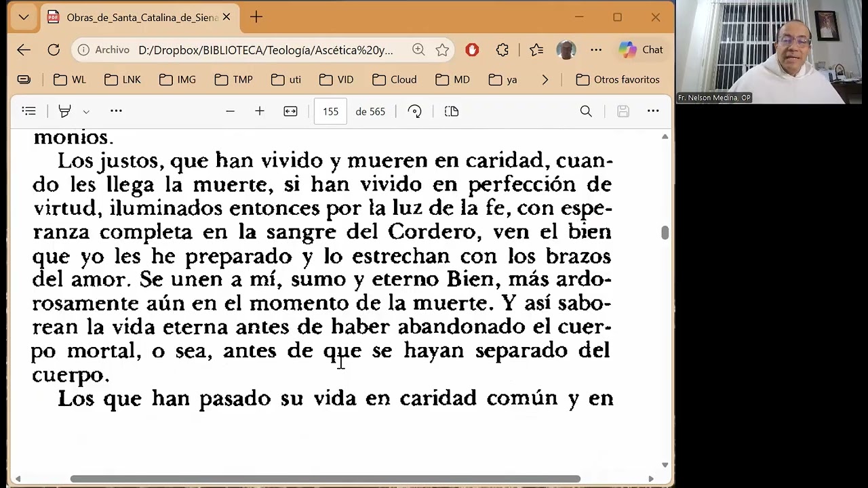Click the line starting "Los justos"
868x488 pixels.
click(x=335, y=161)
